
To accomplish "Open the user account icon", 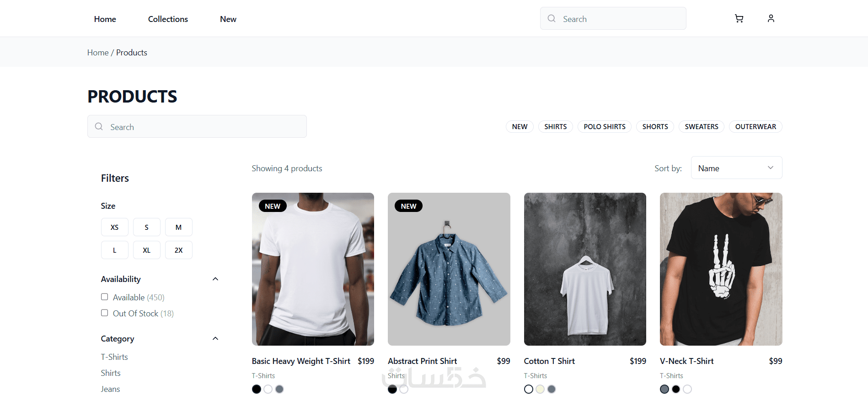I will click(771, 18).
